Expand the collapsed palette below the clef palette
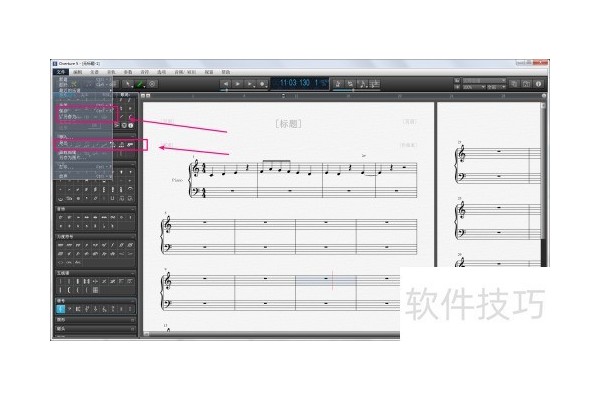 [x=132, y=319]
